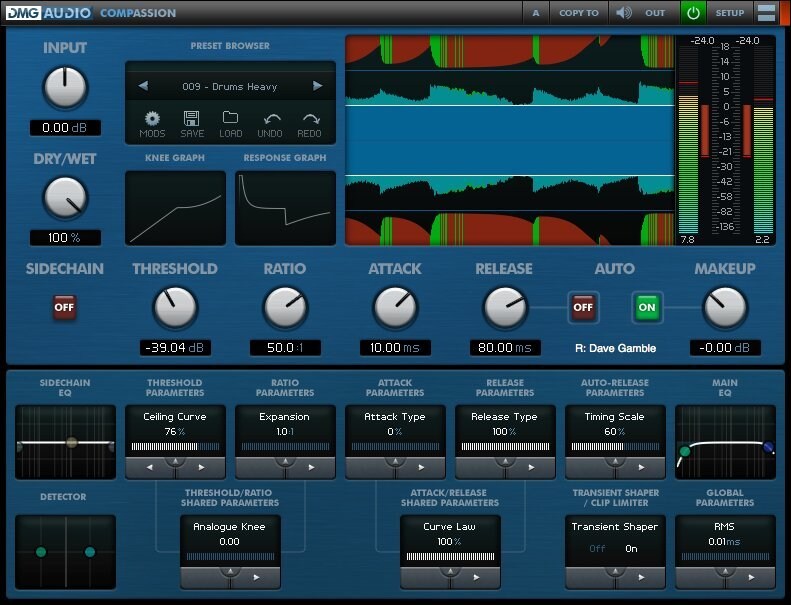Click the speaker monitor icon in the header
The height and width of the screenshot is (605, 791).
click(624, 13)
